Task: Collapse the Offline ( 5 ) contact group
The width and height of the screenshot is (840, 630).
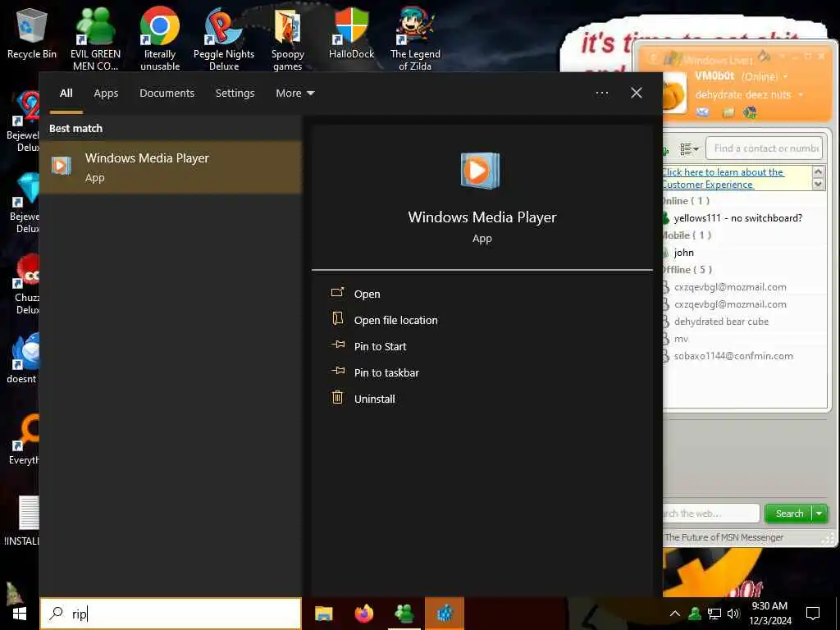Action: (688, 269)
